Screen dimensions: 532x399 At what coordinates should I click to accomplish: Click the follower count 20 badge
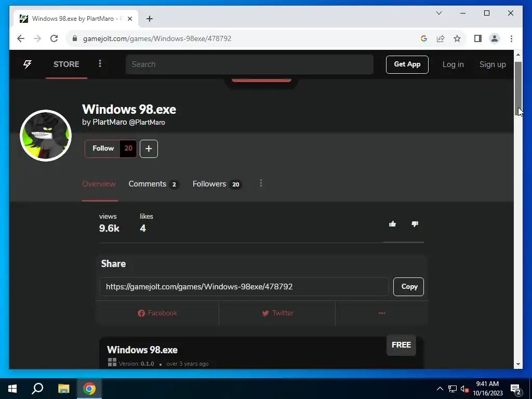click(x=128, y=149)
